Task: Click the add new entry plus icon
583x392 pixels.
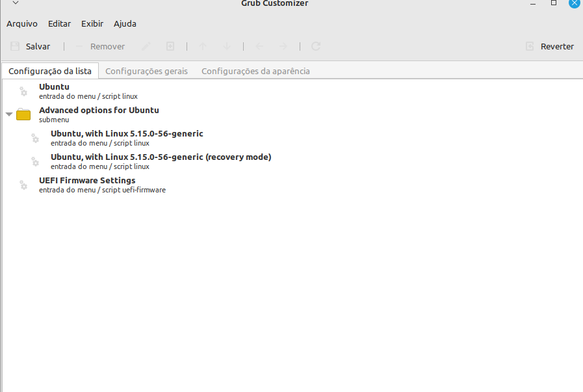Action: coord(170,47)
